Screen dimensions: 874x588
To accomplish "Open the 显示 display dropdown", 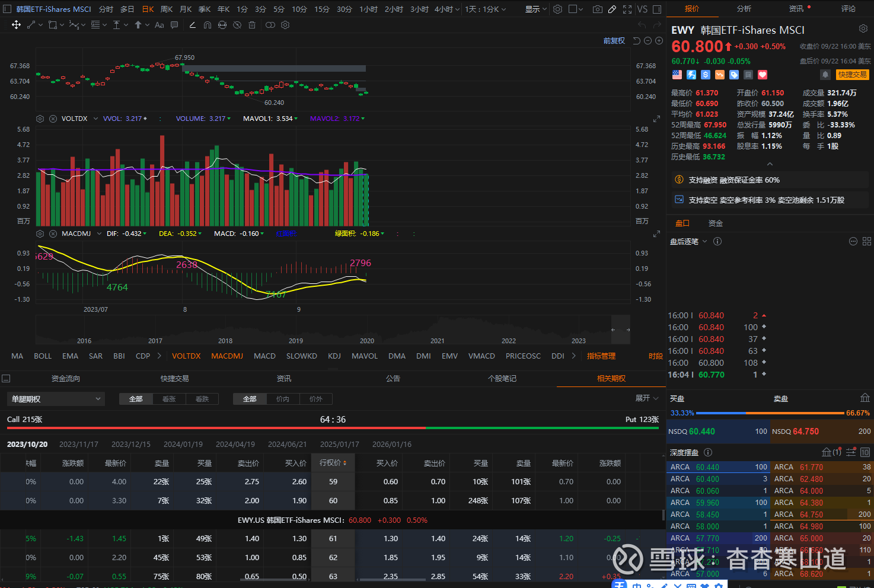I will (536, 9).
